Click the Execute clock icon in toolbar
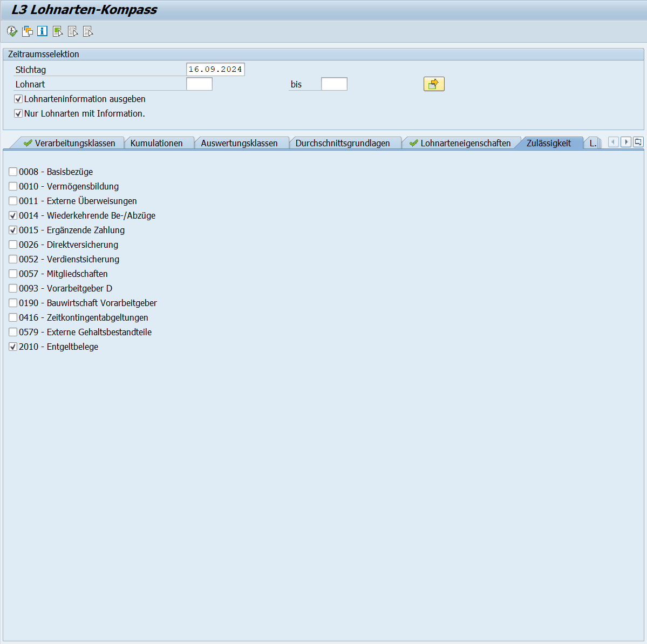This screenshot has width=647, height=644. click(x=12, y=31)
